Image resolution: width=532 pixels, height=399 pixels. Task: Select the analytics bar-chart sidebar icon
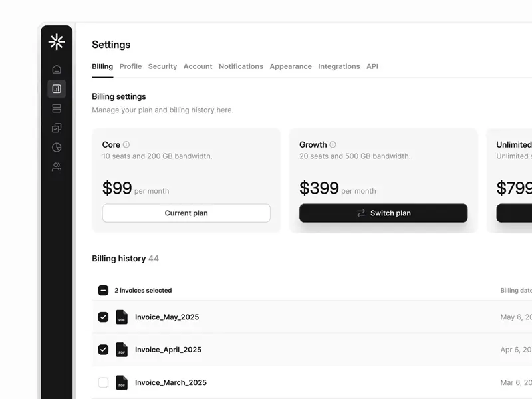57,88
